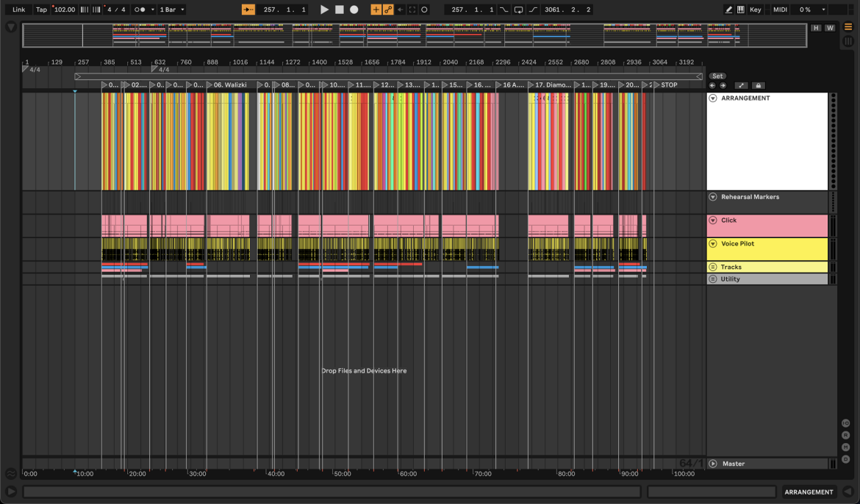Viewport: 860px width, 504px height.
Task: Click the Tap tempo button
Action: pos(41,10)
